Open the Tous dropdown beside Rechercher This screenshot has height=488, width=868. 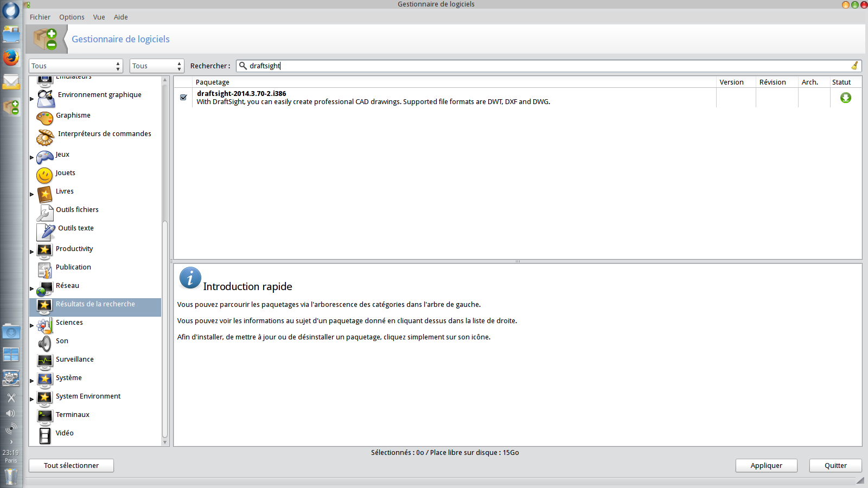point(157,66)
